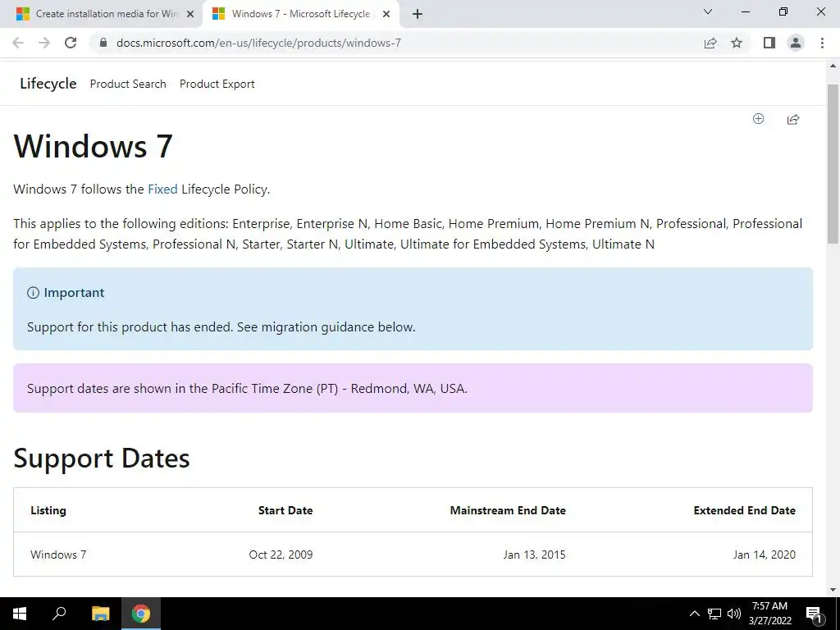Select the Jan 13, 2015 date cell
Viewport: 840px width, 630px height.
[x=535, y=555]
